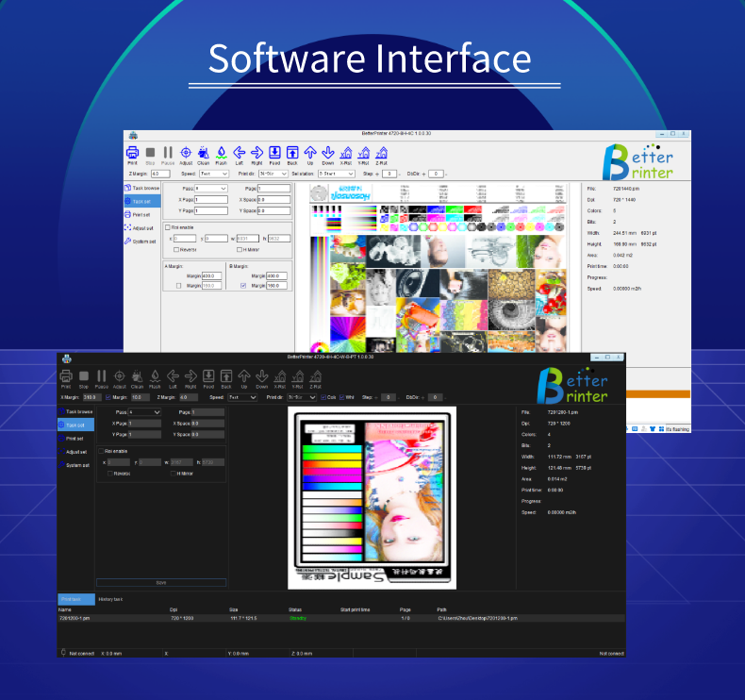Image resolution: width=745 pixels, height=700 pixels.
Task: Click the X Margin input field in the dark window
Action: (91, 397)
